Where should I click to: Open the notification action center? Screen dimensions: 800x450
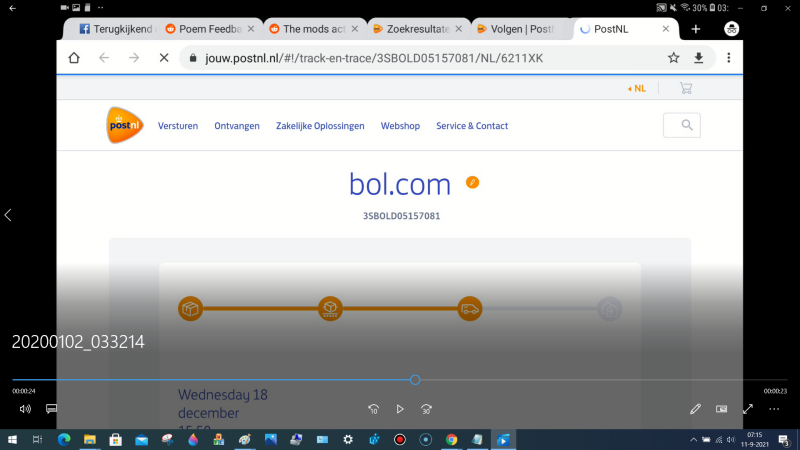pyautogui.click(x=785, y=439)
